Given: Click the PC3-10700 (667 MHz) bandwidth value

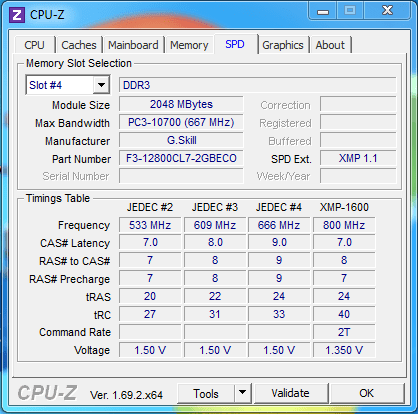Looking at the screenshot, I should coord(181,122).
